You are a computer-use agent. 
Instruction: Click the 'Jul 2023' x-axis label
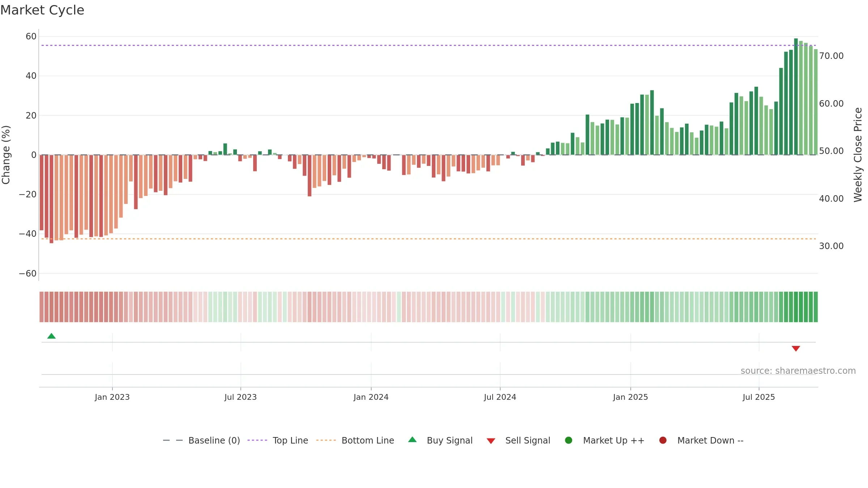coord(241,397)
